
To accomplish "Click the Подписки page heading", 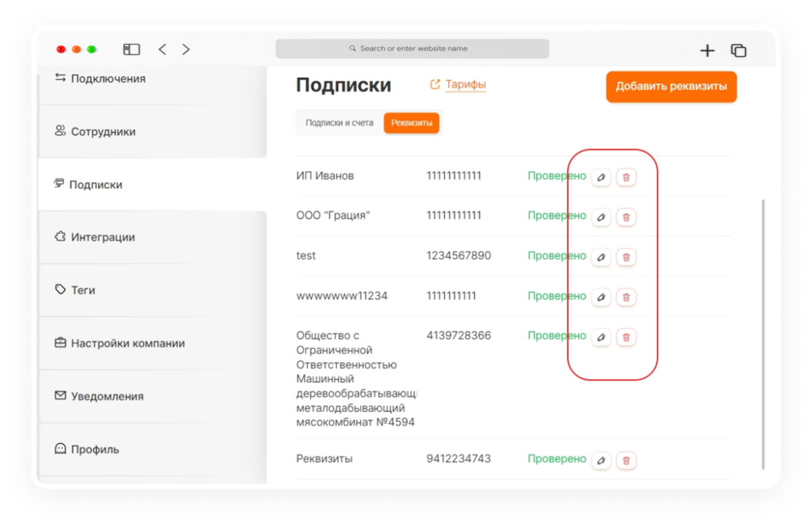I will pyautogui.click(x=344, y=85).
